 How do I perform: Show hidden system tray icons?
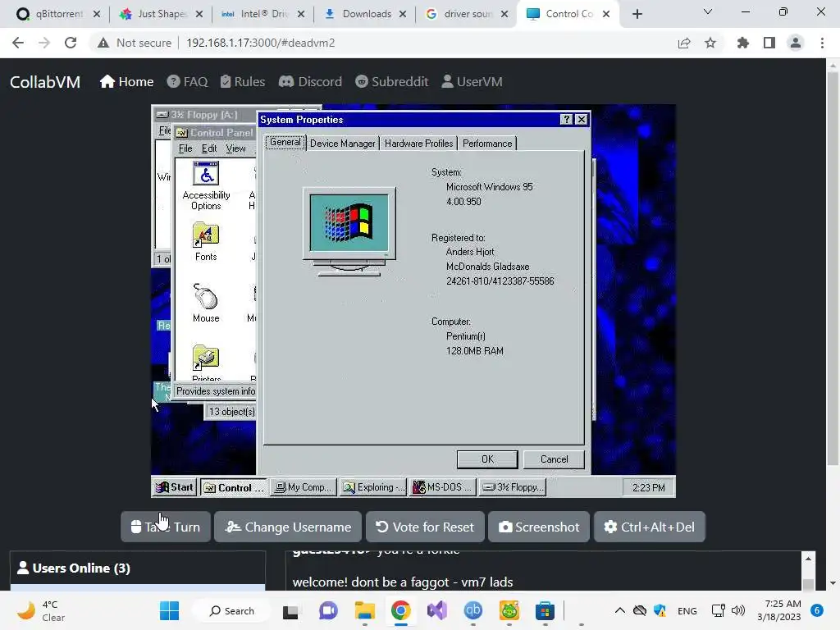pos(620,610)
